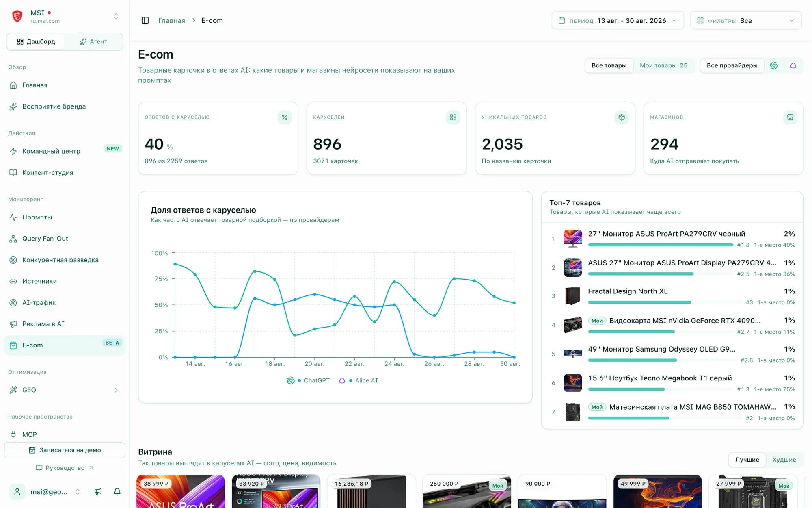Open the megaphone announcements icon
The height and width of the screenshot is (508, 812).
tap(98, 492)
